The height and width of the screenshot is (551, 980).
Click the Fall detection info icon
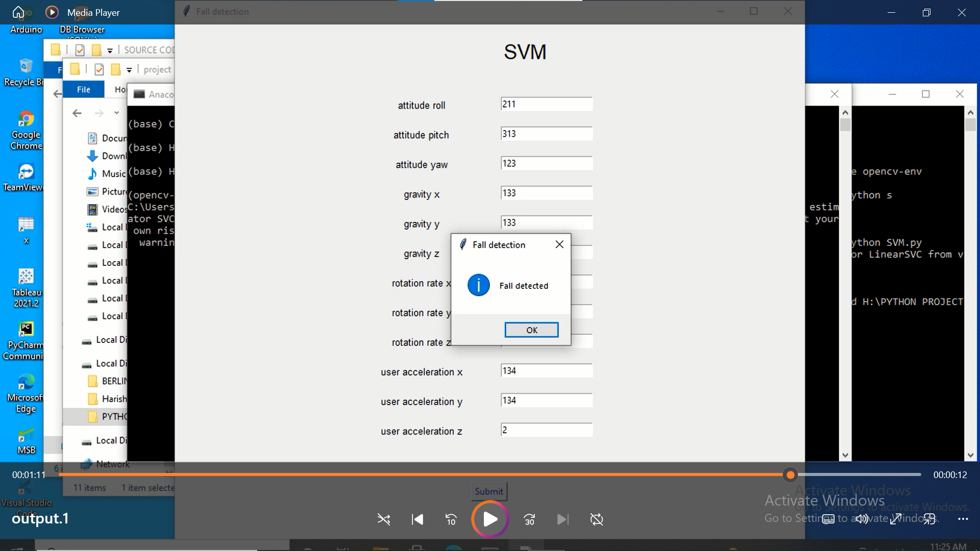pos(479,285)
